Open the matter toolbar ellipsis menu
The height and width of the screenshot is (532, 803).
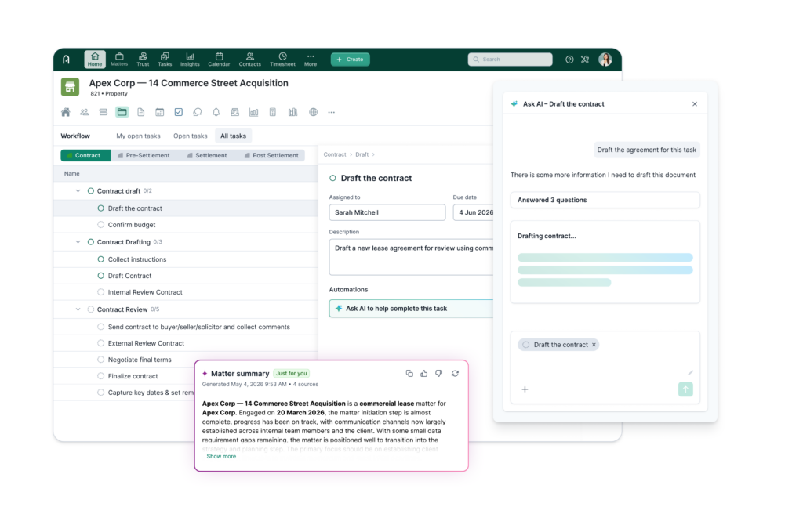click(x=332, y=112)
